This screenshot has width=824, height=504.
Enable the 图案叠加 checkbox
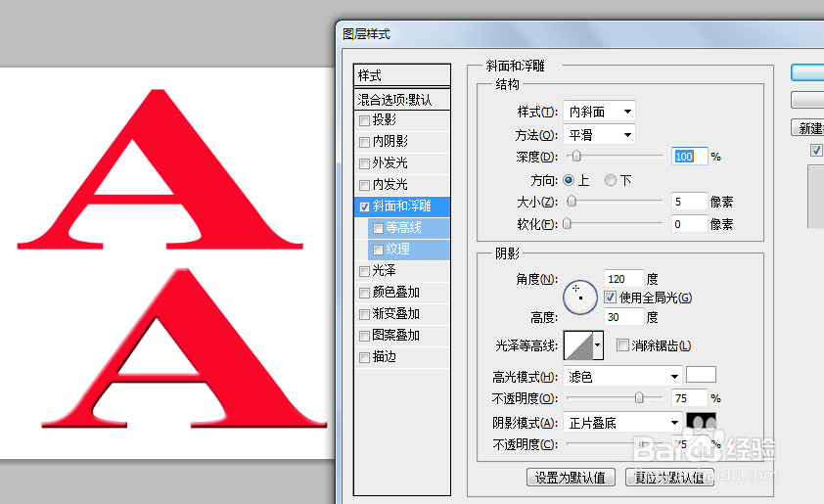pyautogui.click(x=364, y=337)
